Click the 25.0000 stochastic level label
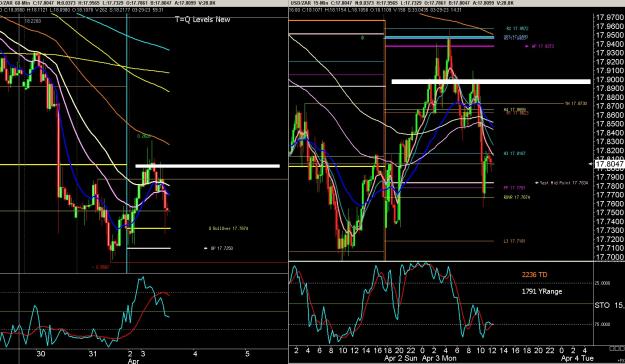 (602, 283)
